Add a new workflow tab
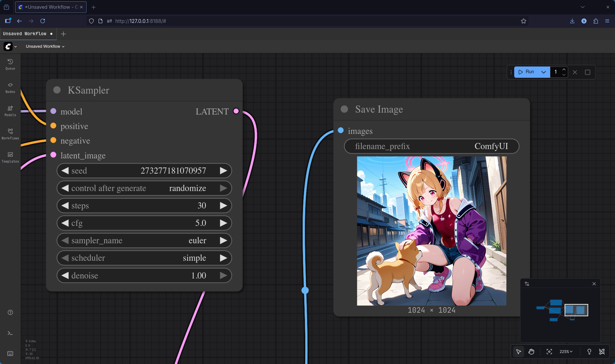Screen dimensions: 615x364 tap(63, 34)
